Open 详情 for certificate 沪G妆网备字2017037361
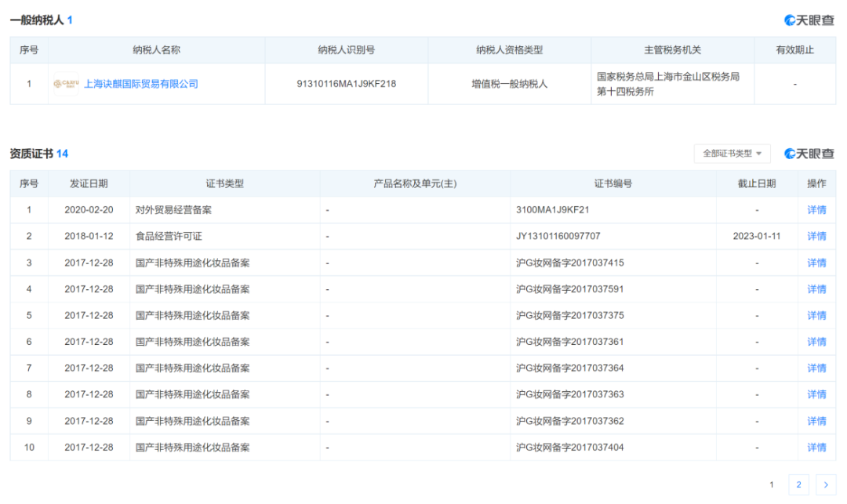This screenshot has width=847, height=504. (x=816, y=342)
